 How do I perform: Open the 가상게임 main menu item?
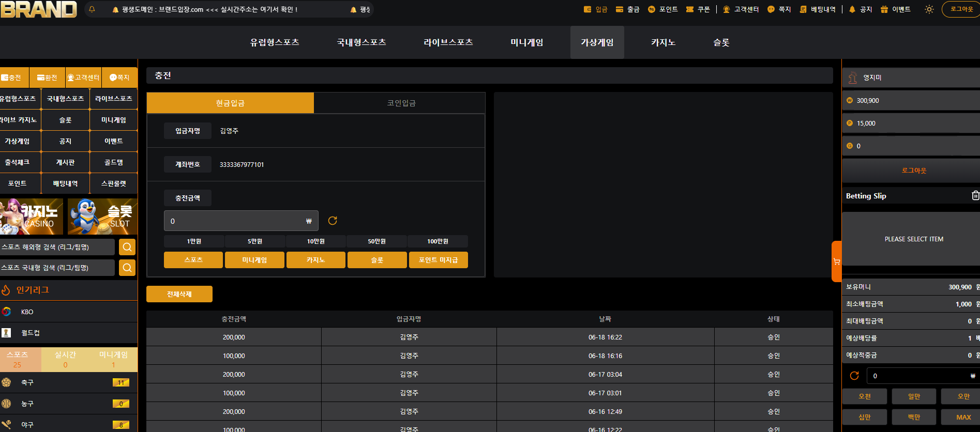tap(597, 42)
